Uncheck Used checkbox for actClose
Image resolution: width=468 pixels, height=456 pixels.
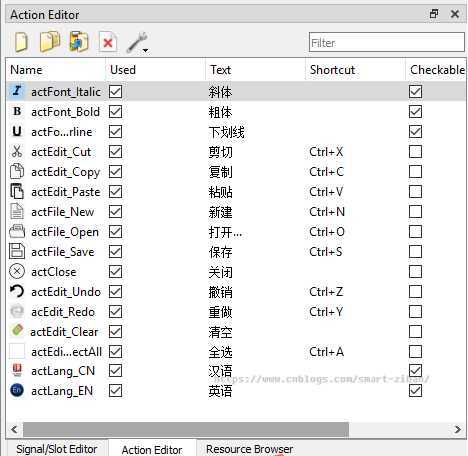point(115,272)
